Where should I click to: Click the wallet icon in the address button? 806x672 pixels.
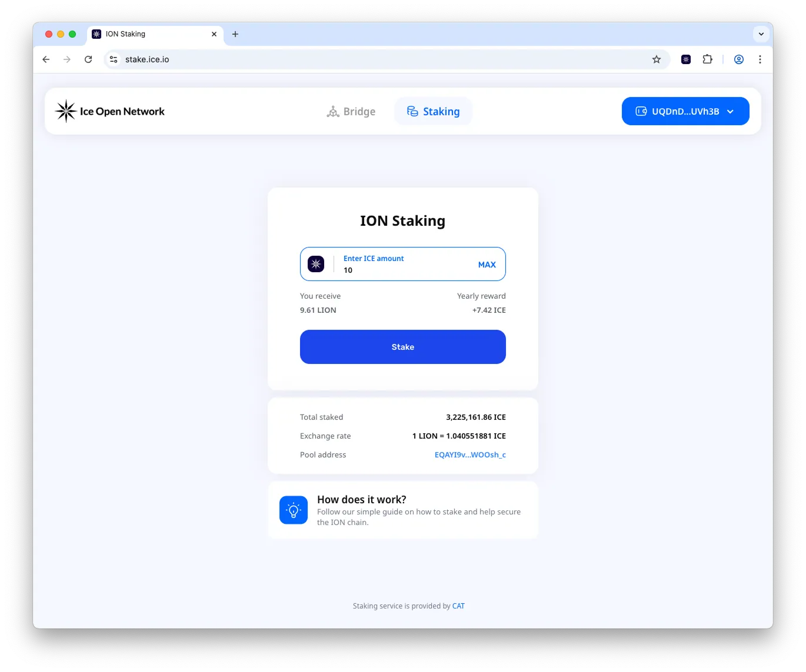tap(641, 111)
